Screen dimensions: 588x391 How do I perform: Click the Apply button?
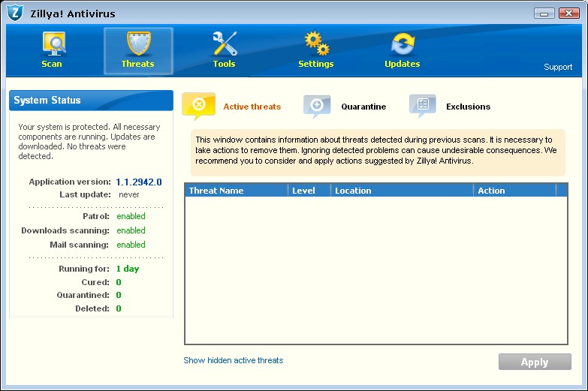click(535, 362)
